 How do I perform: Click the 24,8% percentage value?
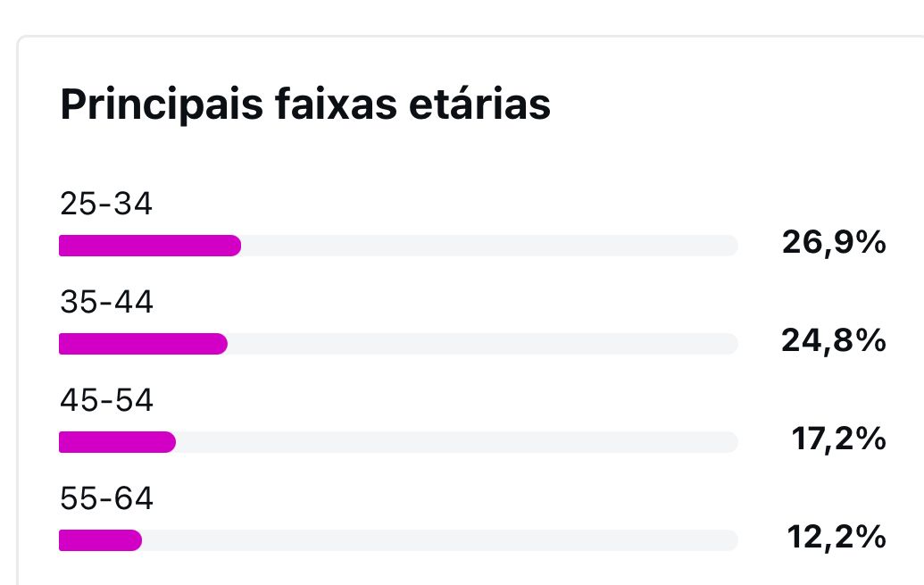834,341
